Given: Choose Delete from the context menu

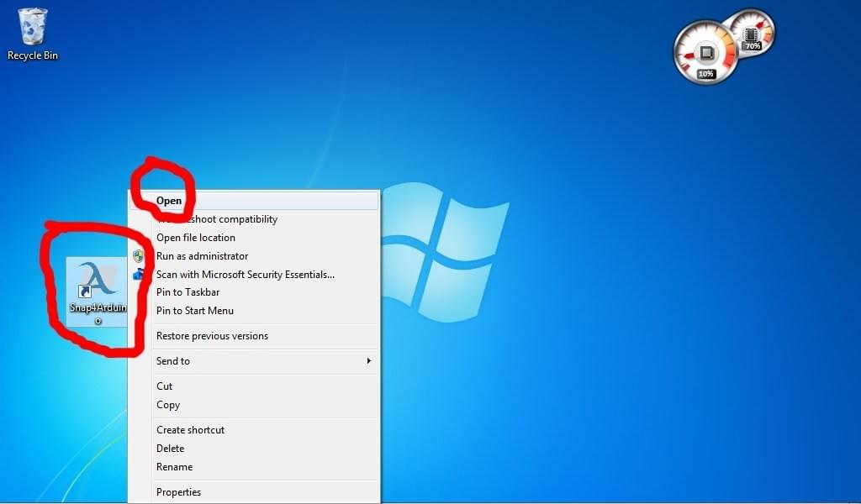Looking at the screenshot, I should pyautogui.click(x=254, y=449).
